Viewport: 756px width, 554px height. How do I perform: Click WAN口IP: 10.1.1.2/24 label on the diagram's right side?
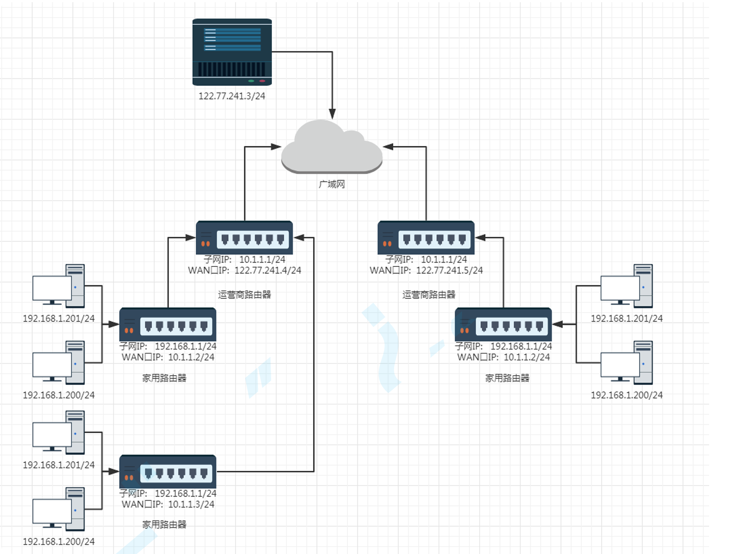[503, 357]
